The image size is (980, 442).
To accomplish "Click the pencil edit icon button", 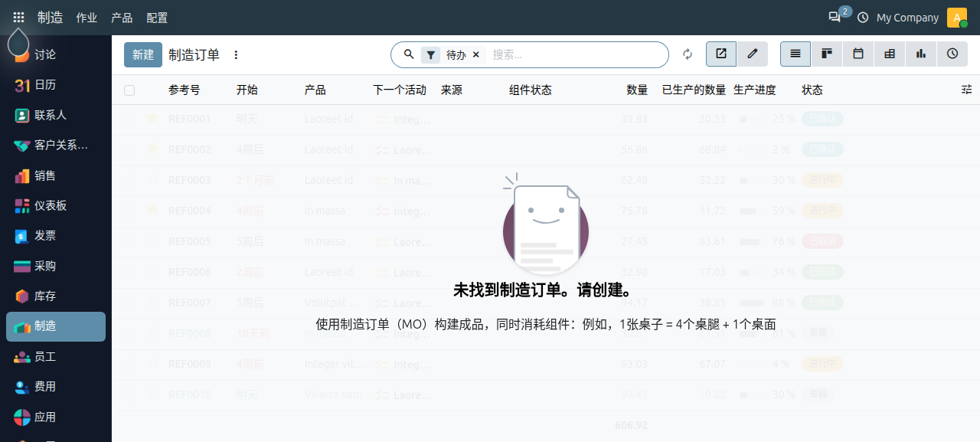I will click(753, 54).
